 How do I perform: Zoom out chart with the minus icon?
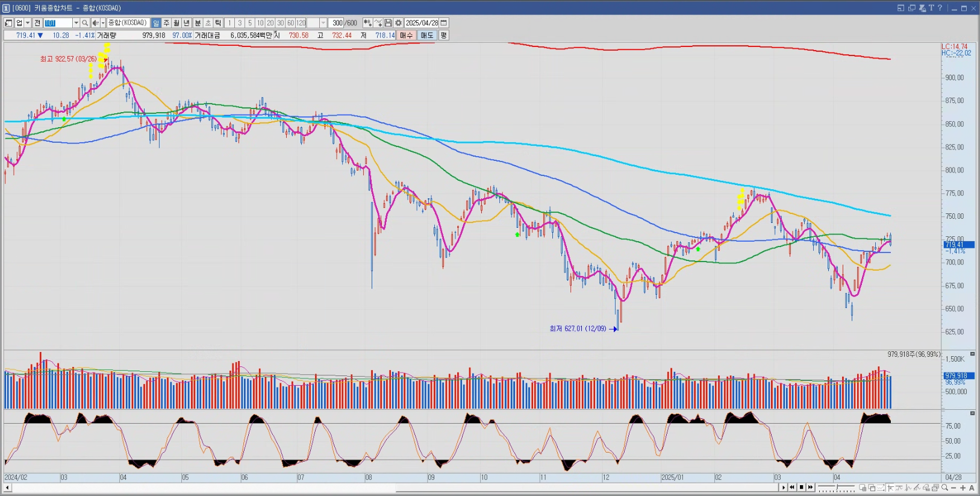(x=953, y=488)
